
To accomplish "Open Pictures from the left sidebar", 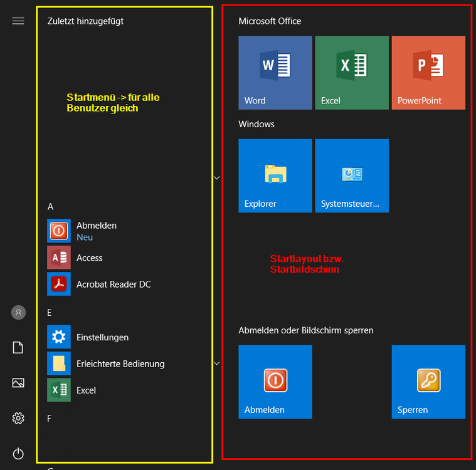I will pos(18,383).
